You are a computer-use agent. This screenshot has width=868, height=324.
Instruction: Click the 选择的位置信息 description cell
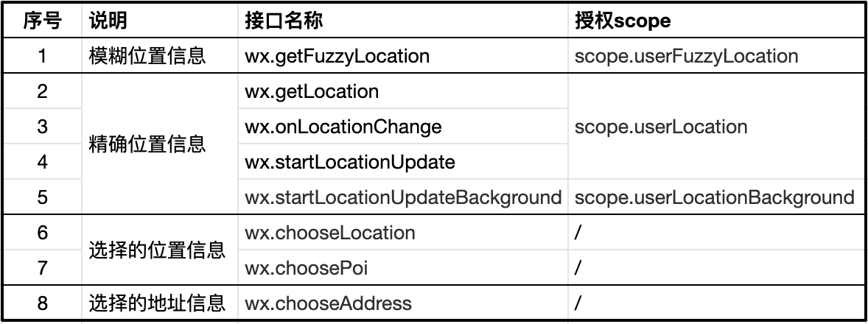pos(157,251)
